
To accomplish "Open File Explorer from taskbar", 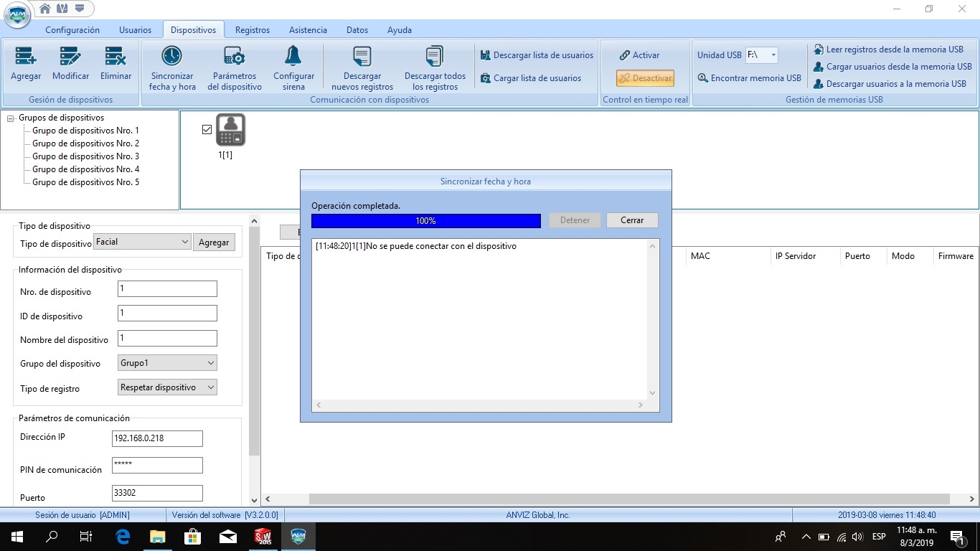I will click(x=157, y=536).
